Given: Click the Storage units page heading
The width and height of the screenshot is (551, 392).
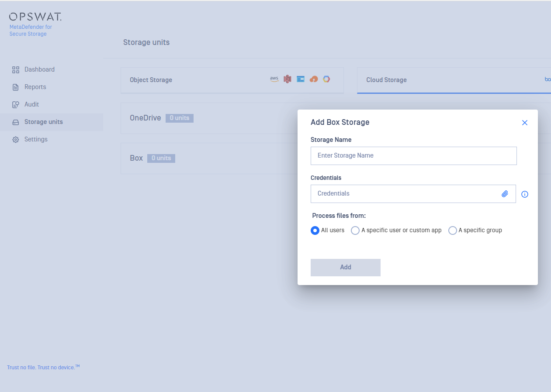Looking at the screenshot, I should (x=146, y=42).
